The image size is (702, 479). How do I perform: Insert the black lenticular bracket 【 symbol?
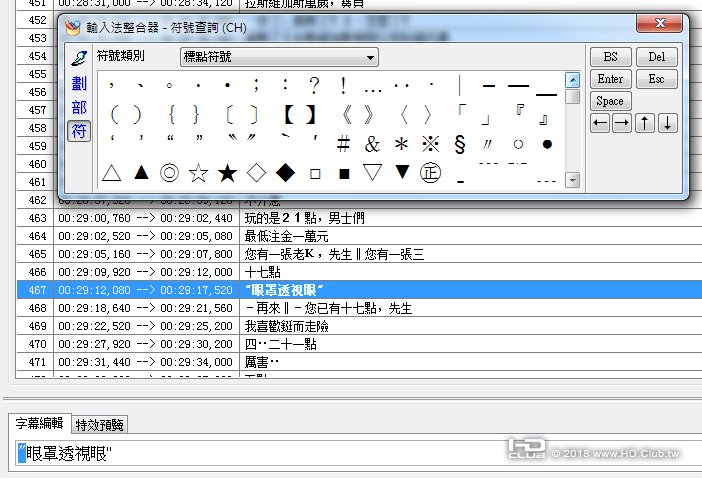[289, 115]
